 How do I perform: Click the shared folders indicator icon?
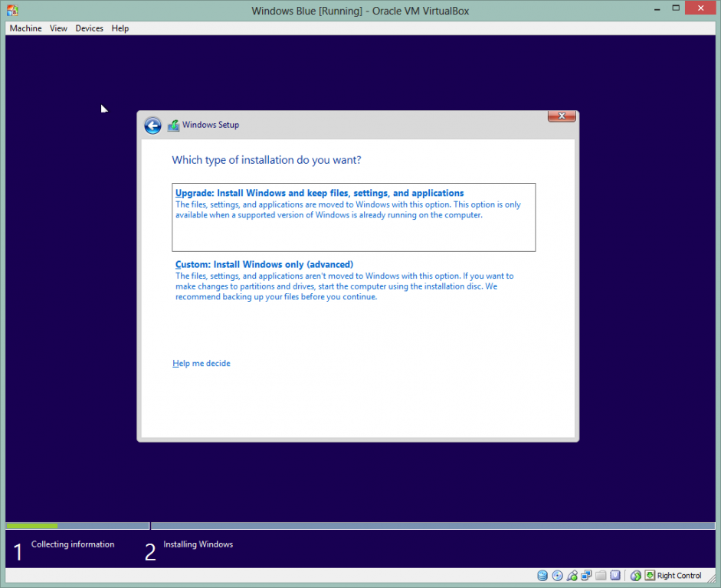(601, 576)
